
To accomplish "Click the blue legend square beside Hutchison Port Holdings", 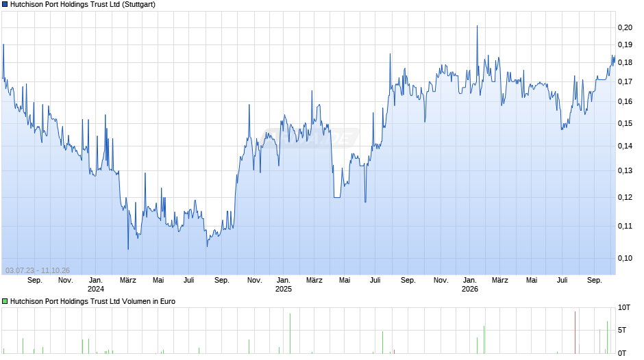I will click(5, 5).
